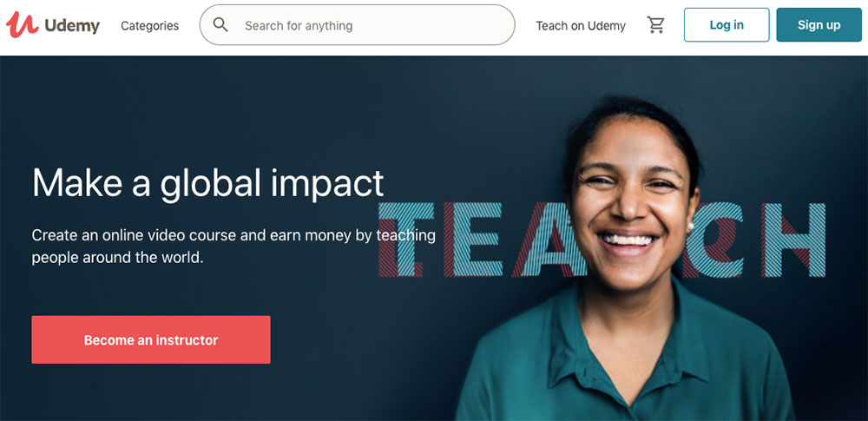Click the online video course description text
The image size is (868, 421).
[x=233, y=246]
